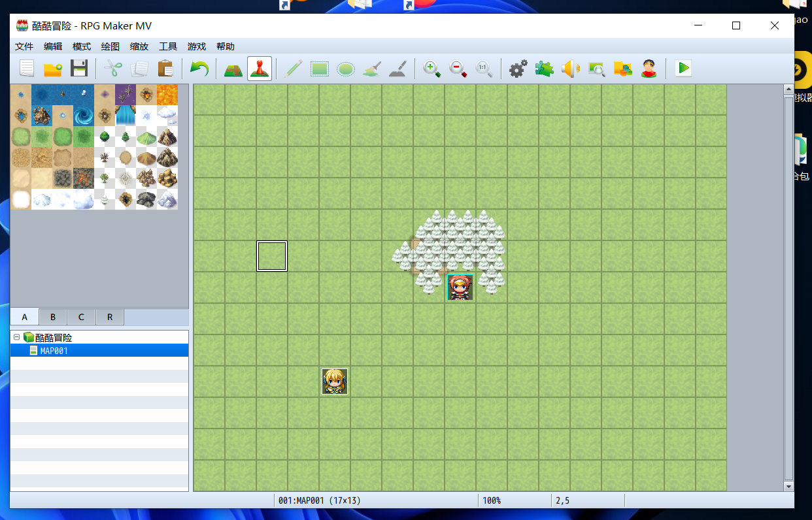Open the 模式 menu

click(82, 46)
